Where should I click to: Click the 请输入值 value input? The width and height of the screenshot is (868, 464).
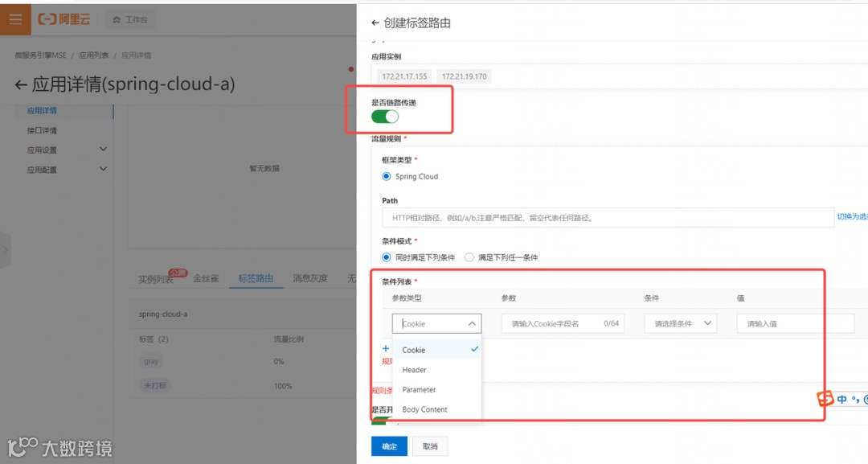(796, 323)
